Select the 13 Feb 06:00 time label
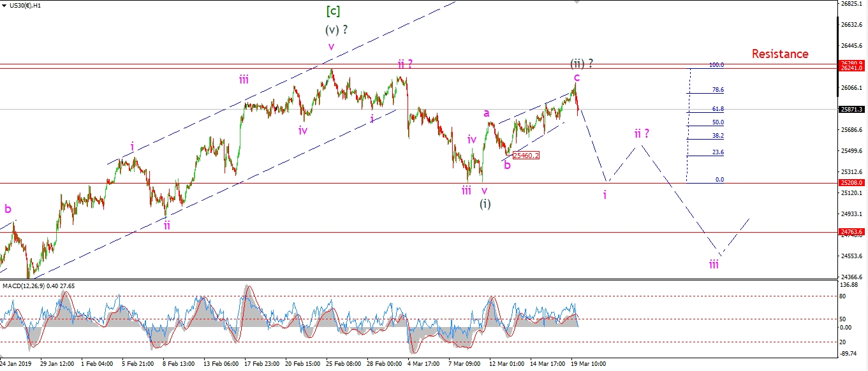The image size is (868, 371). click(x=221, y=365)
